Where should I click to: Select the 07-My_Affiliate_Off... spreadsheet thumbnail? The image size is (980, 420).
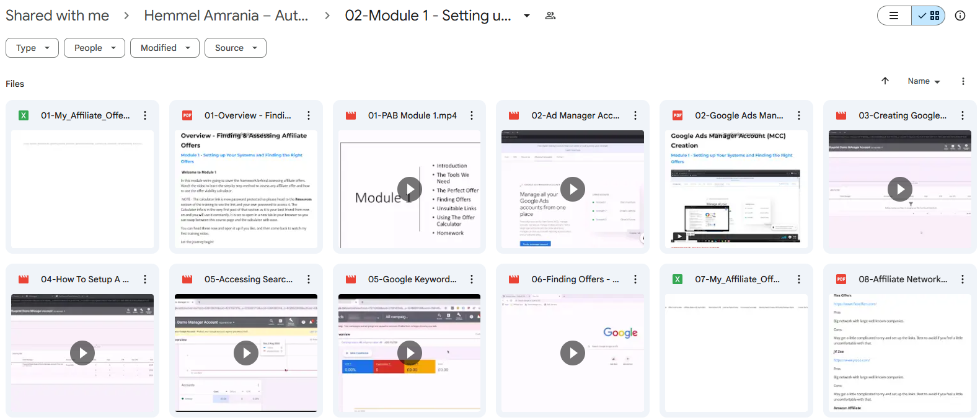736,353
